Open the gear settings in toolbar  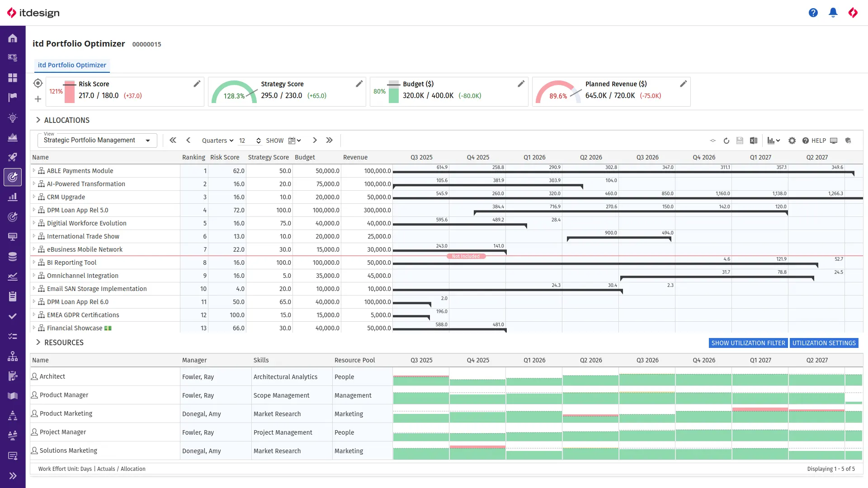tap(792, 141)
